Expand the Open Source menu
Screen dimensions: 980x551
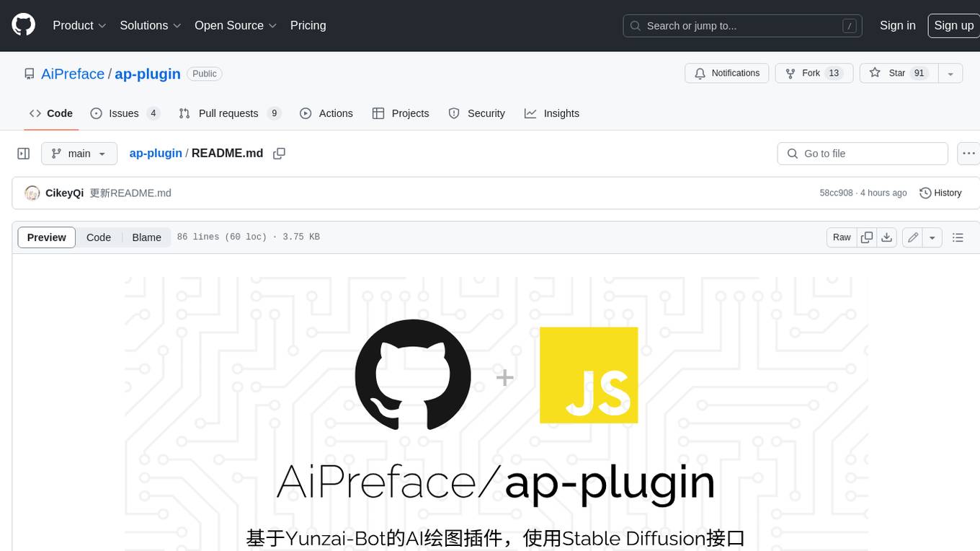coord(236,25)
